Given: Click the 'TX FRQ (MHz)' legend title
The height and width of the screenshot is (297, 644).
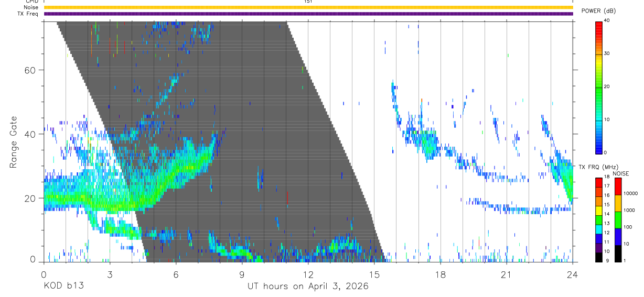Looking at the screenshot, I should click(x=598, y=167).
